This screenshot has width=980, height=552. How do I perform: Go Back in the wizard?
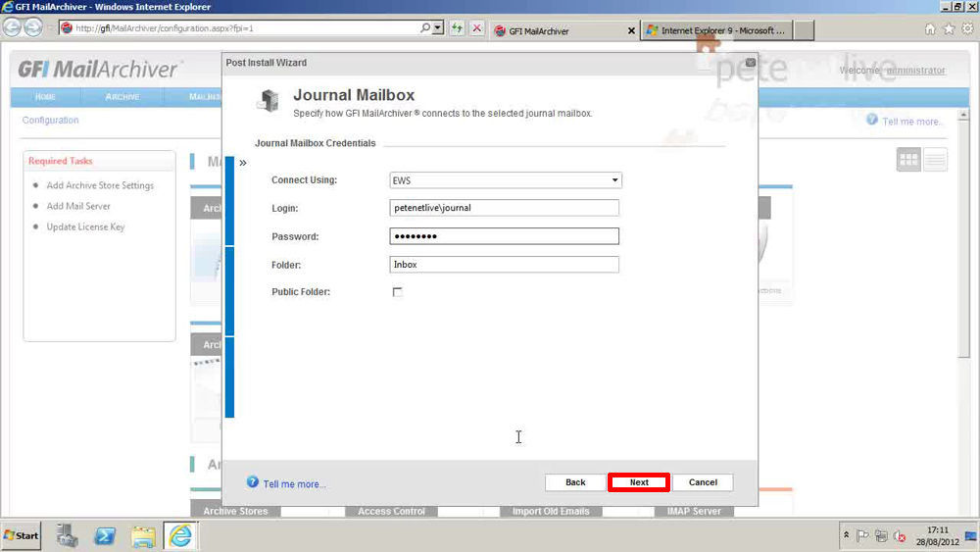click(575, 482)
